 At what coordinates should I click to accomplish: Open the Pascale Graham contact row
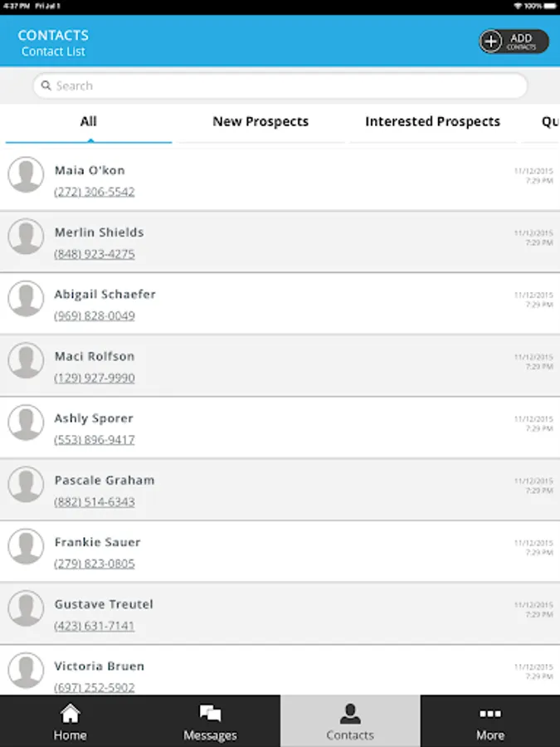280,490
